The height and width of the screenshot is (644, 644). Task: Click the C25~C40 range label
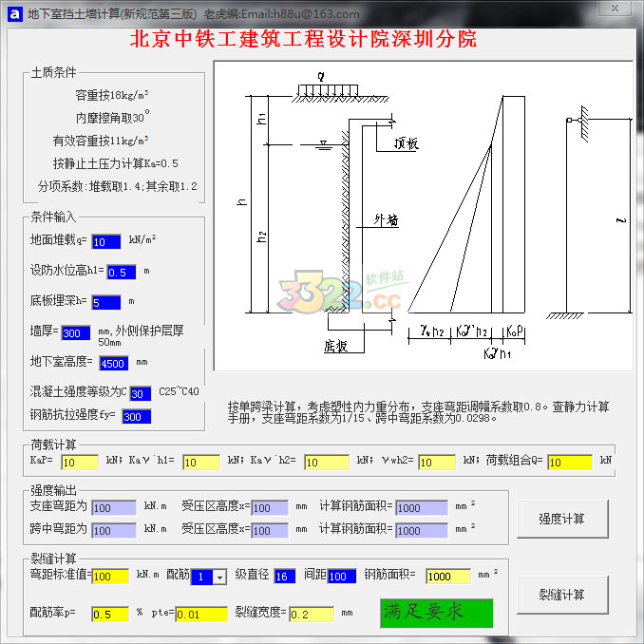pyautogui.click(x=179, y=391)
